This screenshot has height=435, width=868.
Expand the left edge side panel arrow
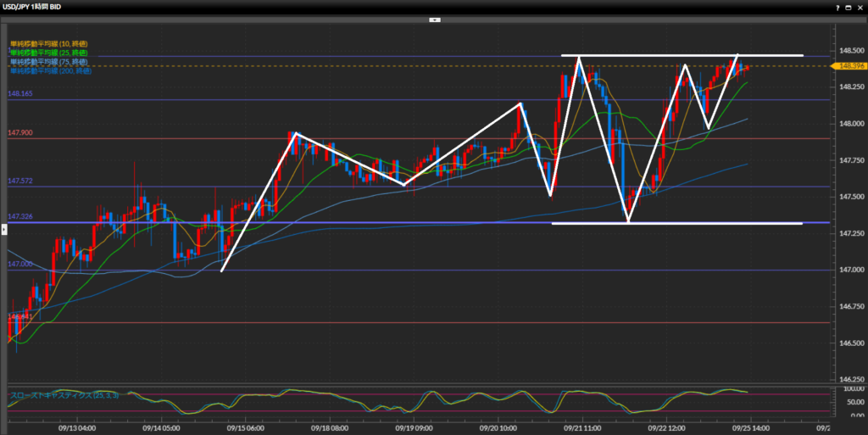coord(3,218)
